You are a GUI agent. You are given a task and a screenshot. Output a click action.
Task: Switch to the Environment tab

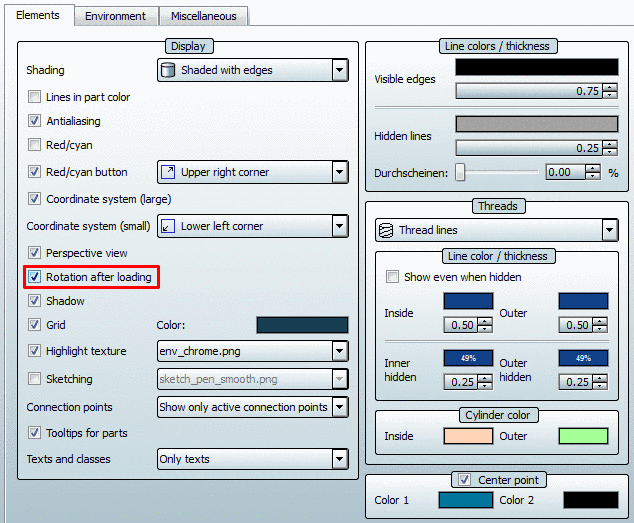[x=115, y=16]
